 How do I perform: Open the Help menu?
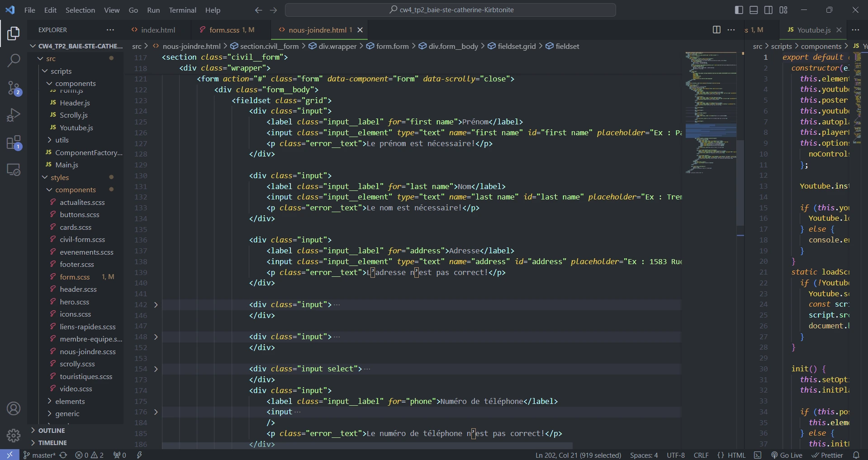213,10
